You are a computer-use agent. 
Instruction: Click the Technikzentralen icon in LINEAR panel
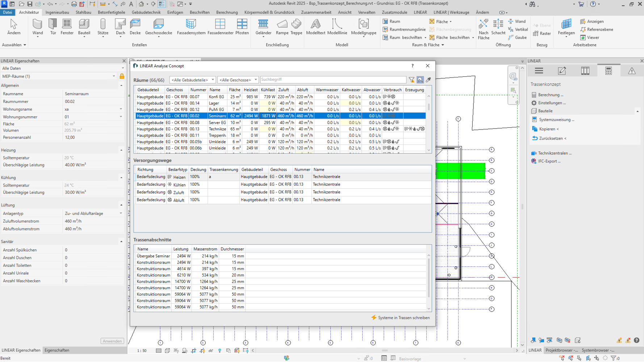534,153
